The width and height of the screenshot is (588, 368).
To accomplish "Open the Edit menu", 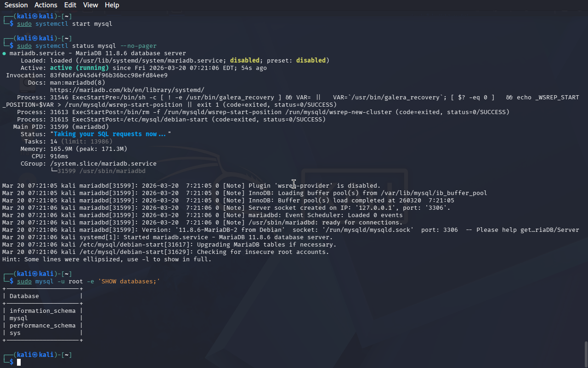I will [x=70, y=5].
